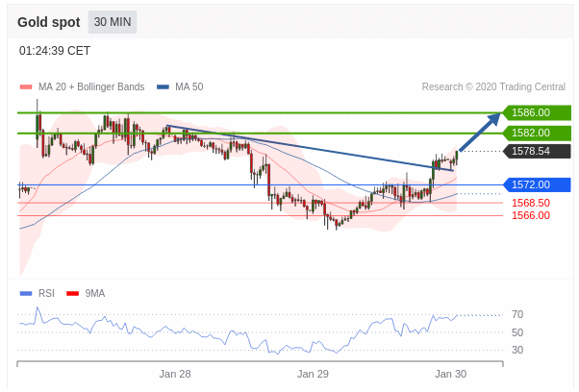Click the RSI 70 axis value
579x392 pixels.
517,315
